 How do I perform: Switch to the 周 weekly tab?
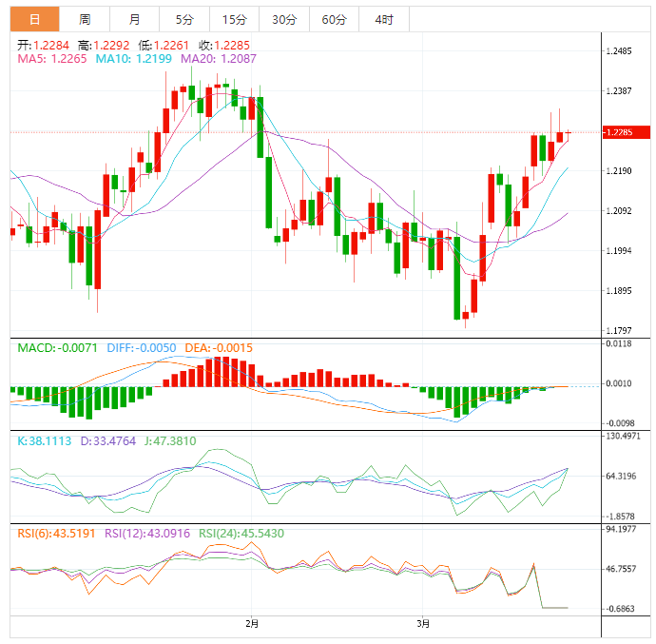86,19
